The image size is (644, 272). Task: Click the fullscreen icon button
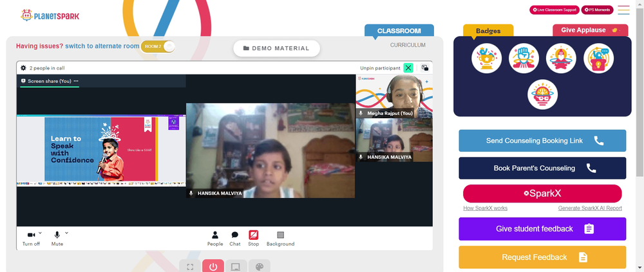190,267
